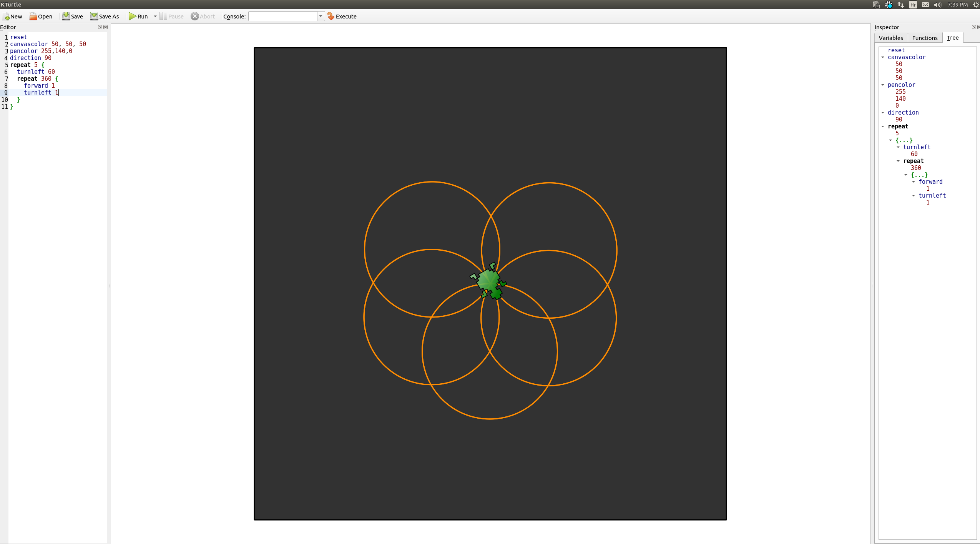Collapse the inner repeat 360 node
980x544 pixels.
(x=898, y=161)
